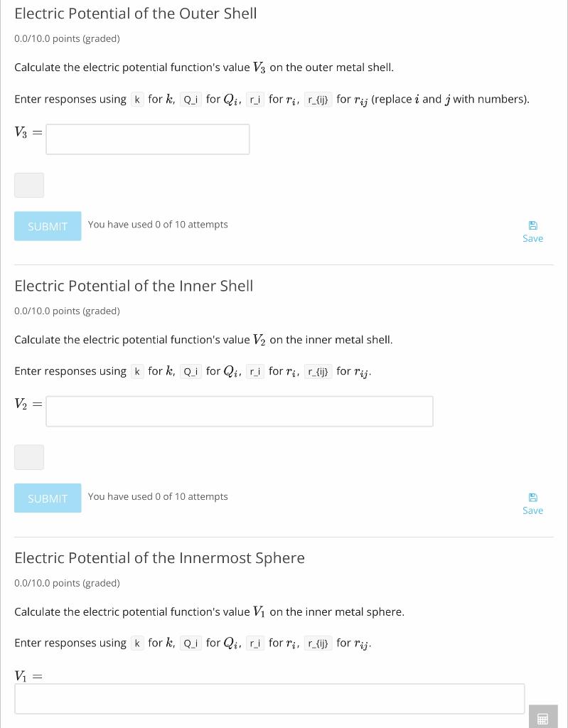Click the Save disk icon for the outer shell problem
Screen dimensions: 568x728
(532, 225)
